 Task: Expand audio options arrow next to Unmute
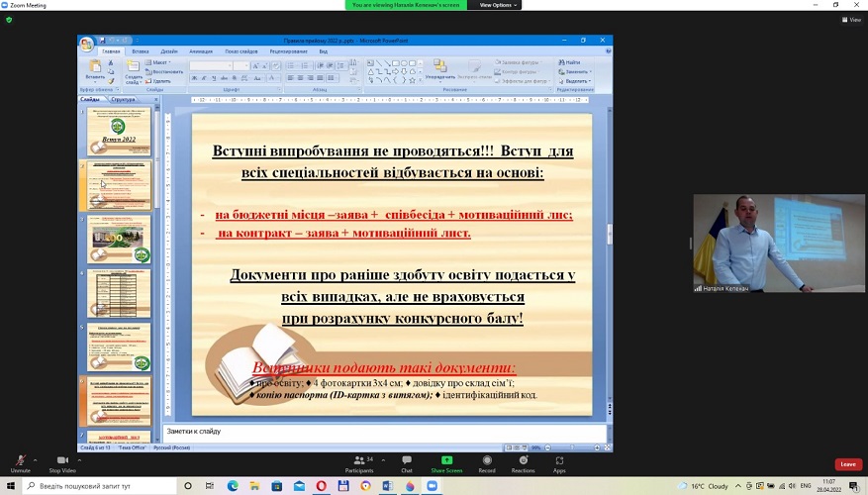[x=35, y=460]
